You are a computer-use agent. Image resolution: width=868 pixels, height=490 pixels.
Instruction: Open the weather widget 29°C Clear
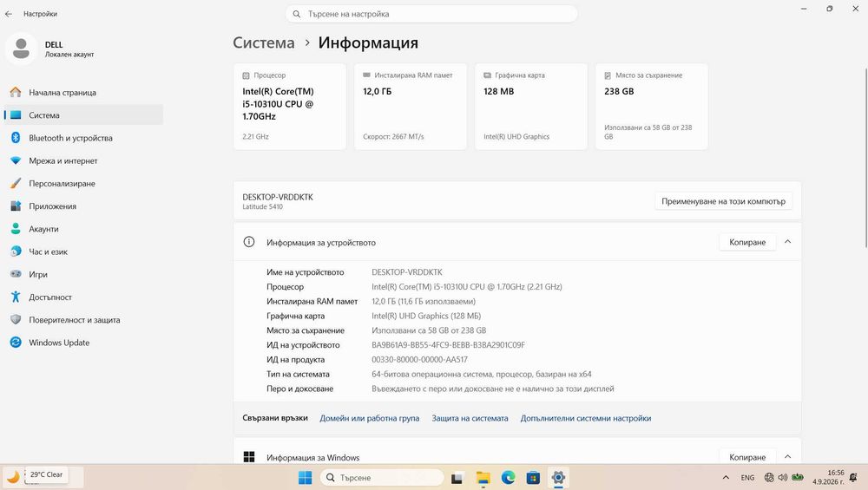click(43, 476)
